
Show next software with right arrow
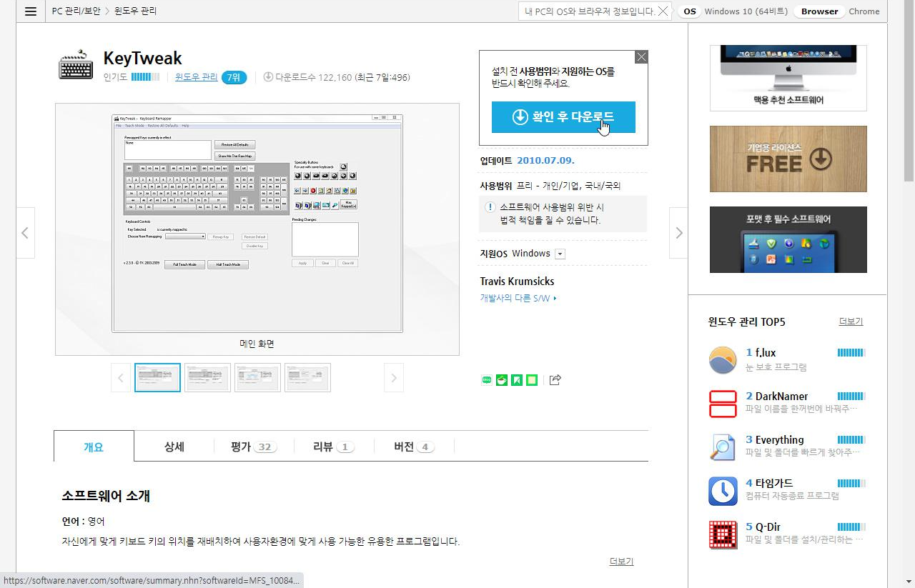point(678,233)
